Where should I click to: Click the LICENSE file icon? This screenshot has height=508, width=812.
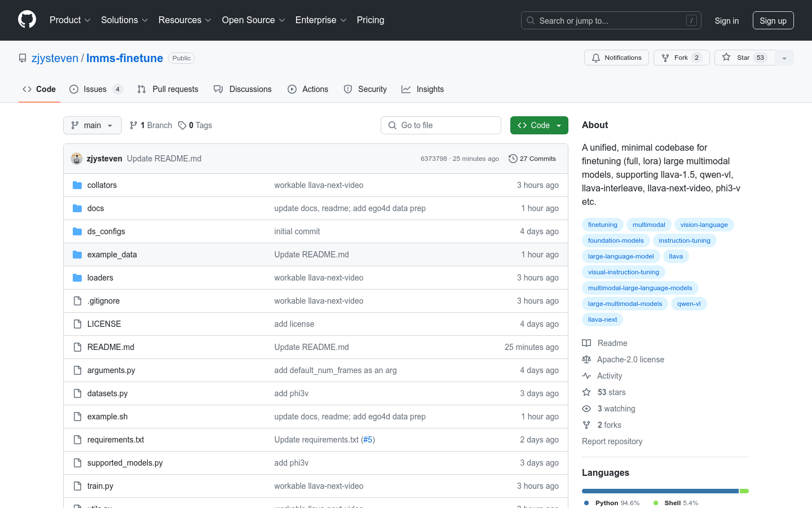pyautogui.click(x=77, y=324)
